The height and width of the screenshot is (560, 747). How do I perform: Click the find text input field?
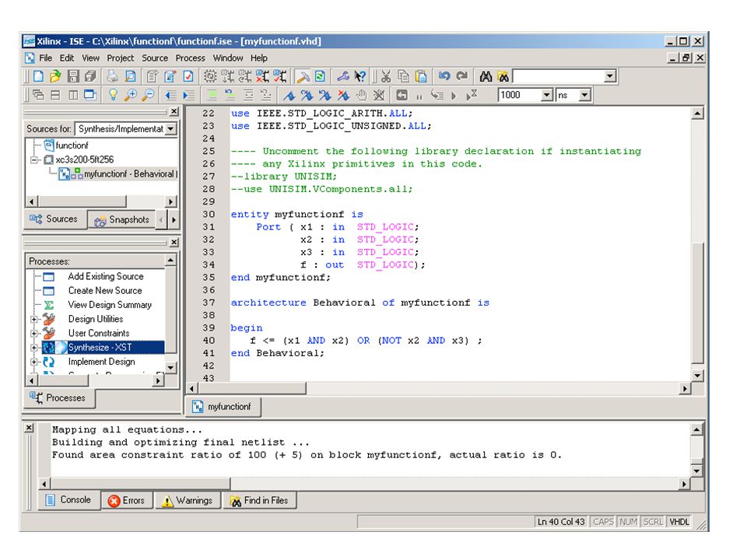coord(559,76)
